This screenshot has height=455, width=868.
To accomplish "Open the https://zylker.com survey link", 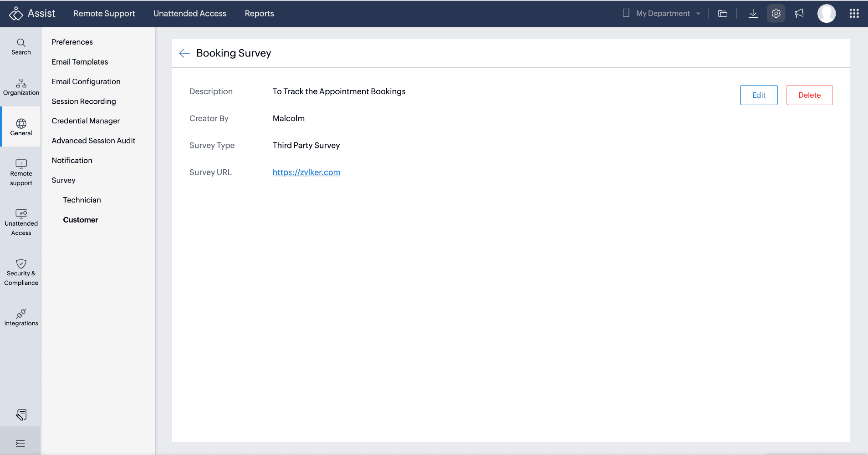I will (306, 172).
